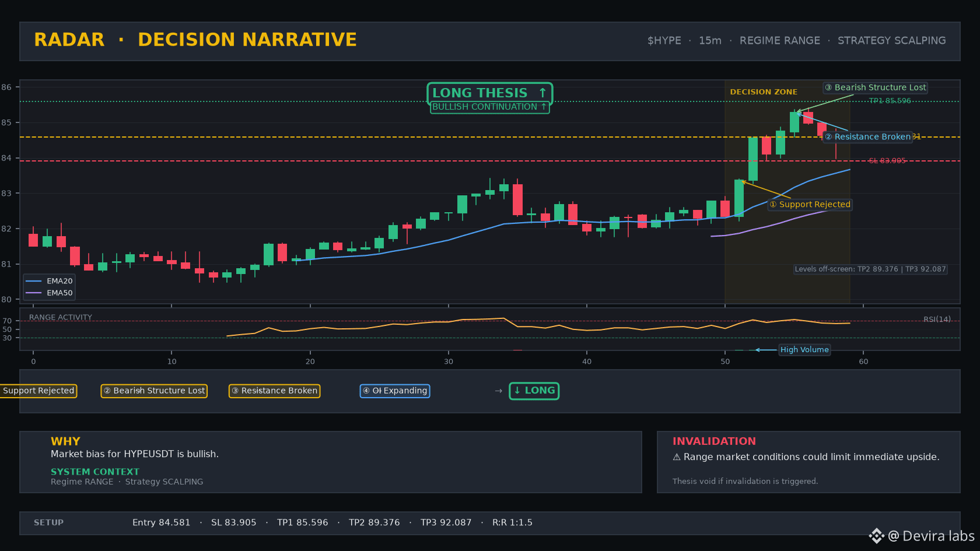980x551 pixels.
Task: Click the SYSTEM CONTEXT heading
Action: (x=95, y=472)
